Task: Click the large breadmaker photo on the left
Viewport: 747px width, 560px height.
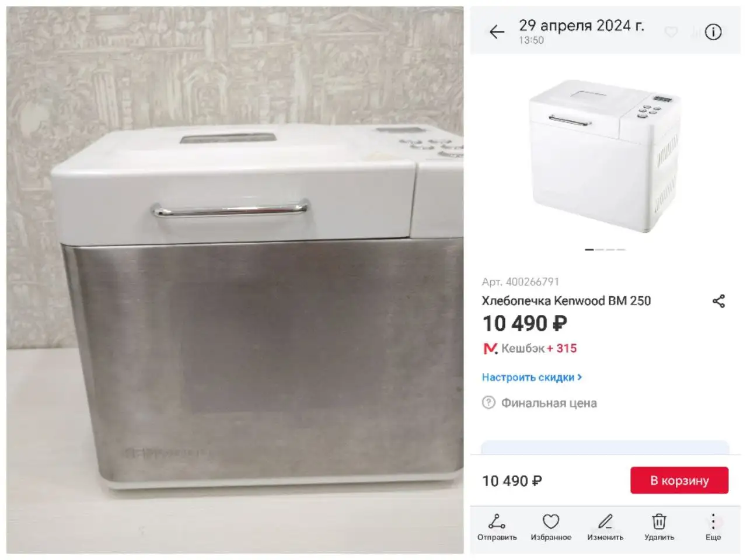Action: click(x=235, y=280)
